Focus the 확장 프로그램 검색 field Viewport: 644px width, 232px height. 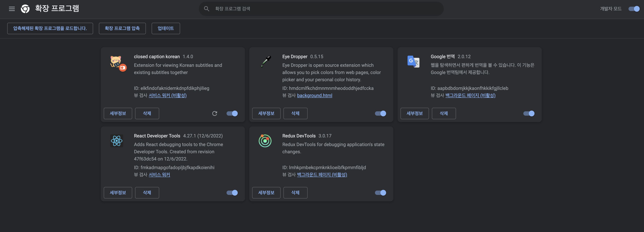[325, 9]
